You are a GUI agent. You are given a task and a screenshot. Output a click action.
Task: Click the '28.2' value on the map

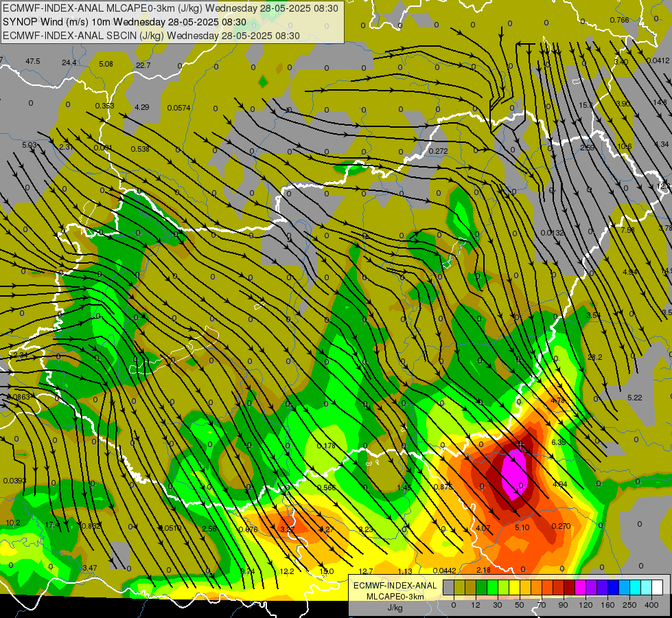click(x=595, y=357)
